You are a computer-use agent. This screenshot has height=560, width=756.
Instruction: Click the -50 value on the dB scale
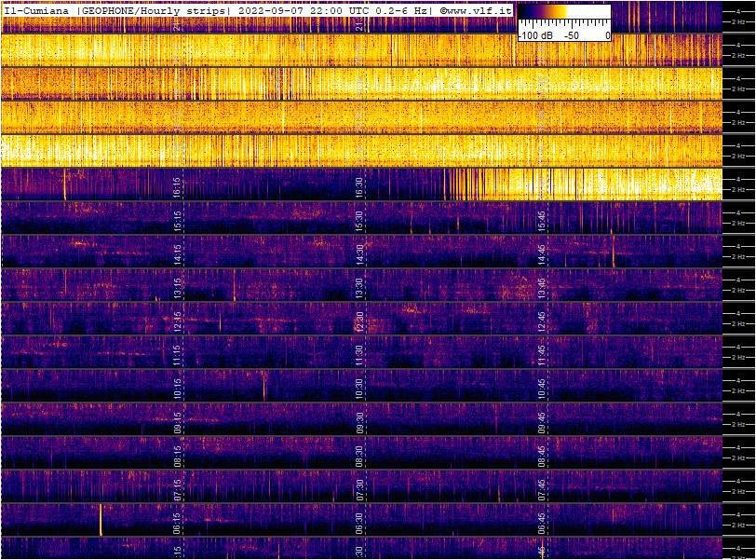(x=572, y=35)
